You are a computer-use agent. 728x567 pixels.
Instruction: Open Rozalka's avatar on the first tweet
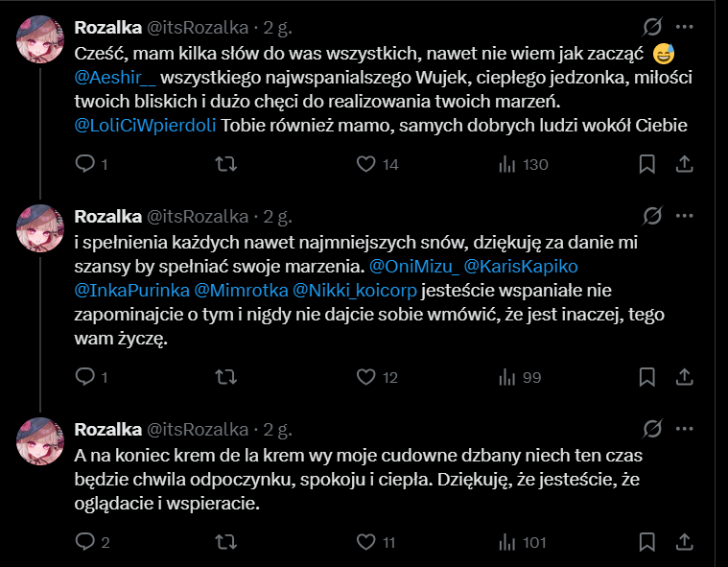(40, 39)
